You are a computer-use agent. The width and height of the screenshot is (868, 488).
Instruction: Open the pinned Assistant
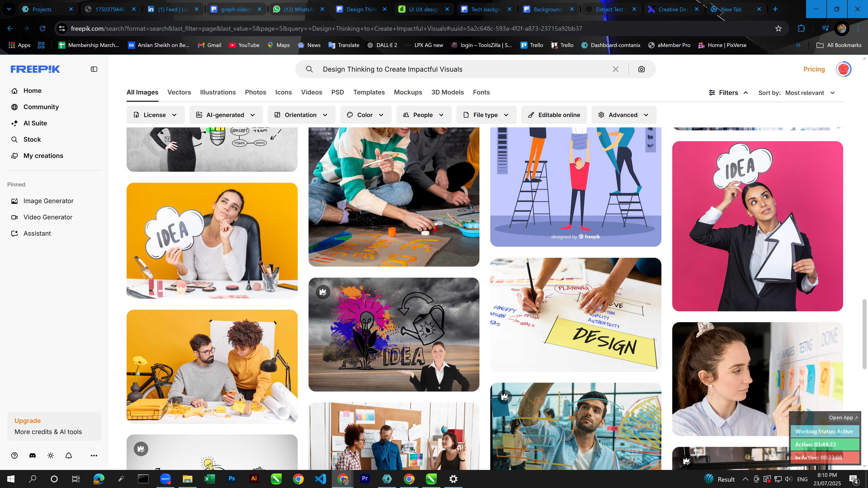[37, 233]
